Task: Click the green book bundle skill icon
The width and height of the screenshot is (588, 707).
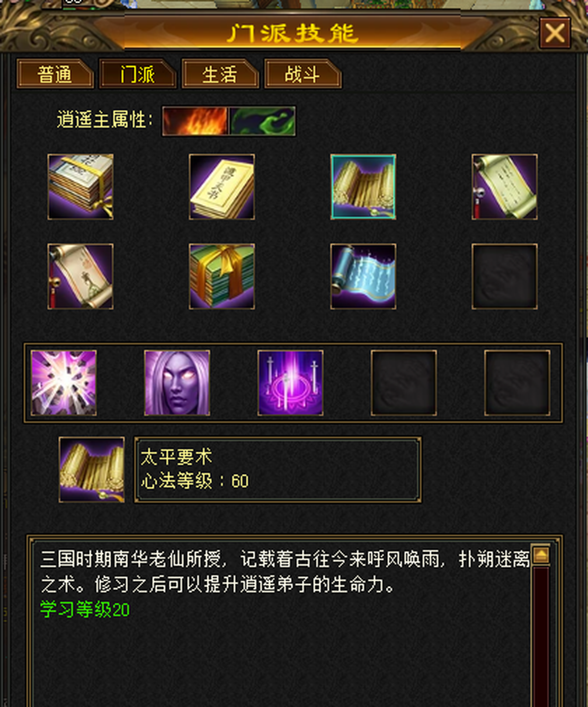Action: [222, 276]
